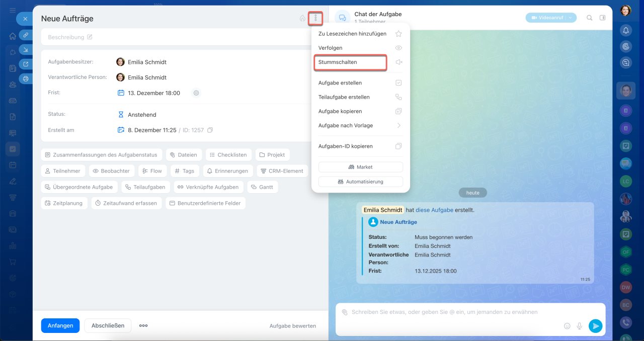Click the Abschließen button
644x341 pixels.
click(x=108, y=325)
